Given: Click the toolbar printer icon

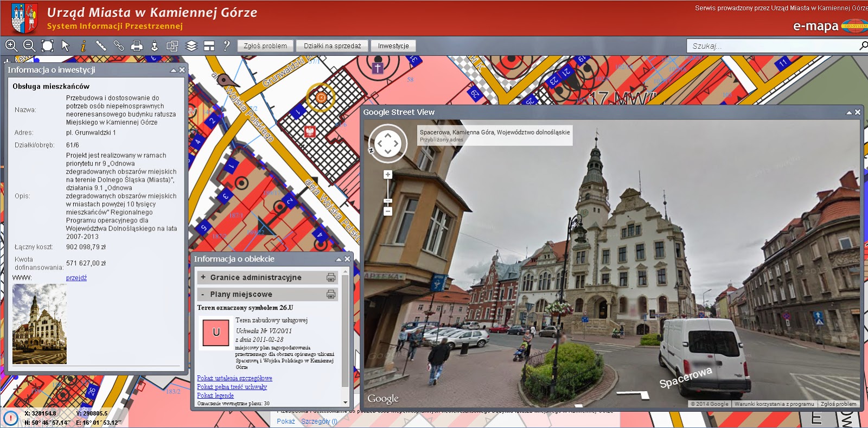Looking at the screenshot, I should coord(137,46).
